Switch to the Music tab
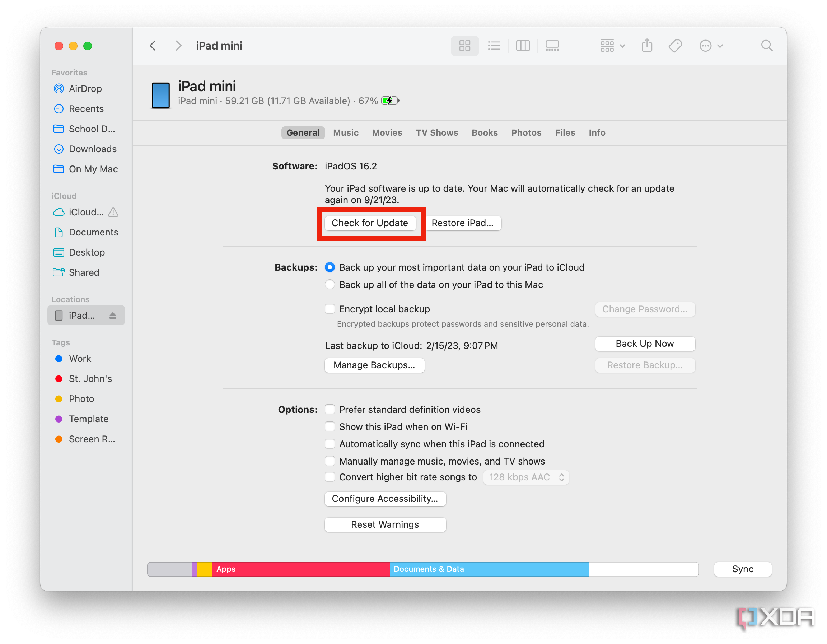 point(346,132)
